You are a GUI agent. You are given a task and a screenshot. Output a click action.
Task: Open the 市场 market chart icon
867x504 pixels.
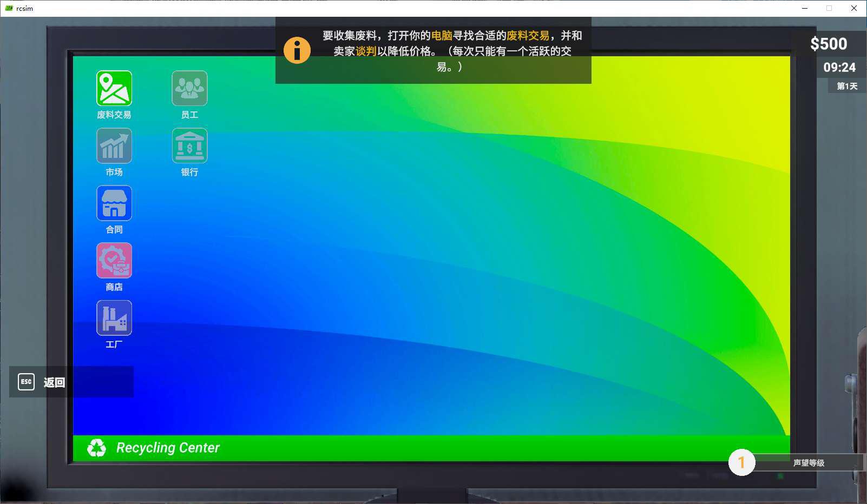(114, 145)
